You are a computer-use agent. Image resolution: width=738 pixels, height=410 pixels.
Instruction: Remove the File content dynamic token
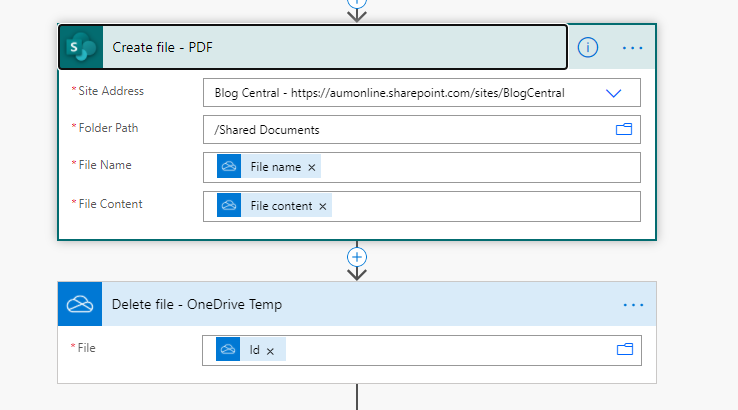[322, 206]
